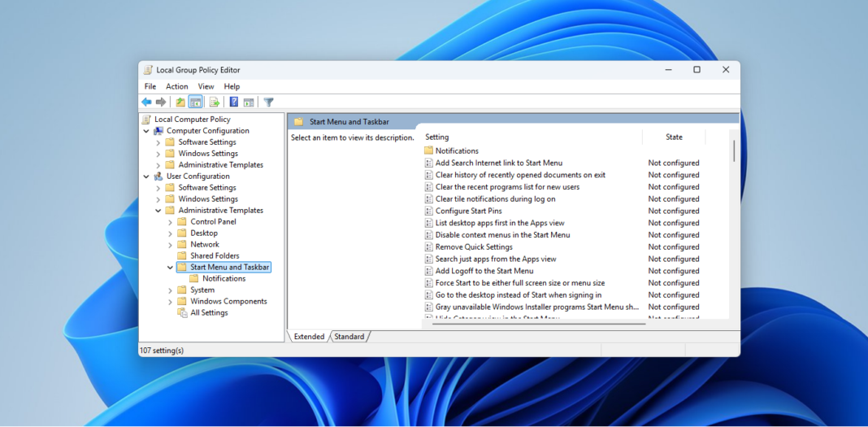Open Help via the question mark icon
The height and width of the screenshot is (427, 868).
pos(234,102)
